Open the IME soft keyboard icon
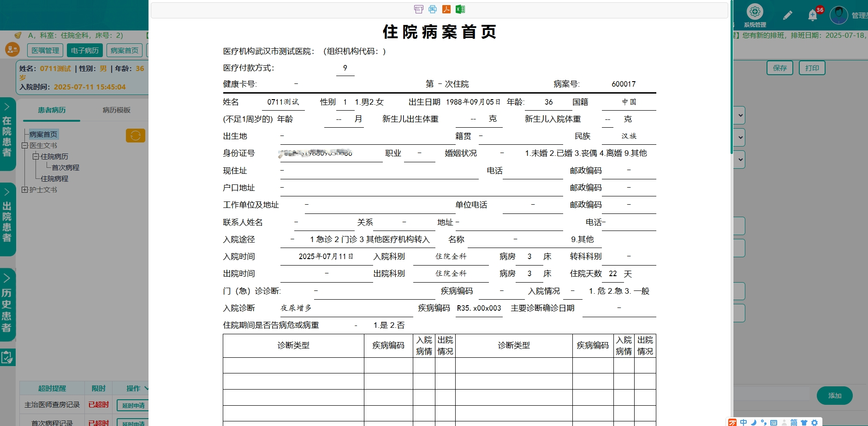The height and width of the screenshot is (426, 868). (x=774, y=422)
